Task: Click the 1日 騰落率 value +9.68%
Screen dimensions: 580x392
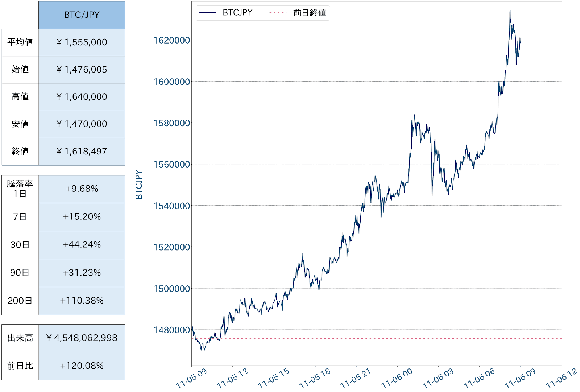Action: (x=82, y=189)
